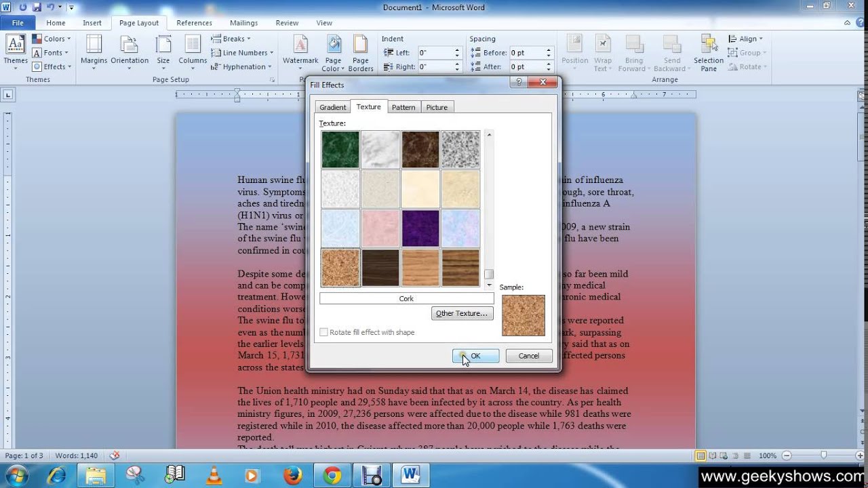Expand the theme Fonts dropdown
This screenshot has width=868, height=488.
coord(50,53)
